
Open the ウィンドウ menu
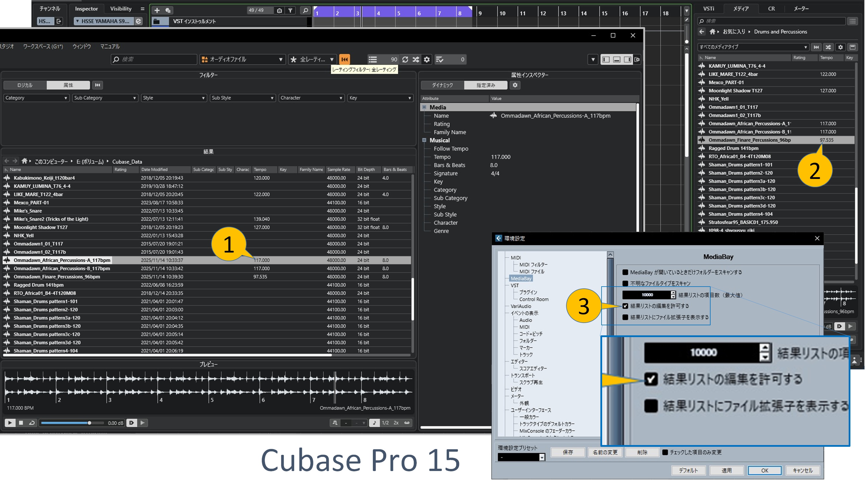[82, 46]
